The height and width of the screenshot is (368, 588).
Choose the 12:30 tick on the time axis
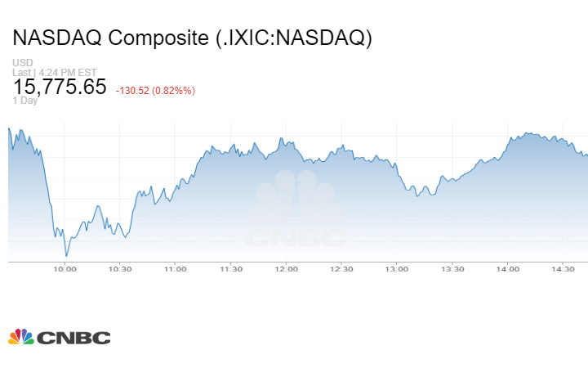[341, 269]
